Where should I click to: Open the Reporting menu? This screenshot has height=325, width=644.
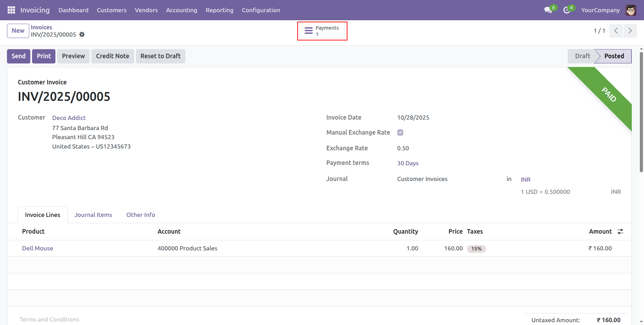(x=220, y=10)
